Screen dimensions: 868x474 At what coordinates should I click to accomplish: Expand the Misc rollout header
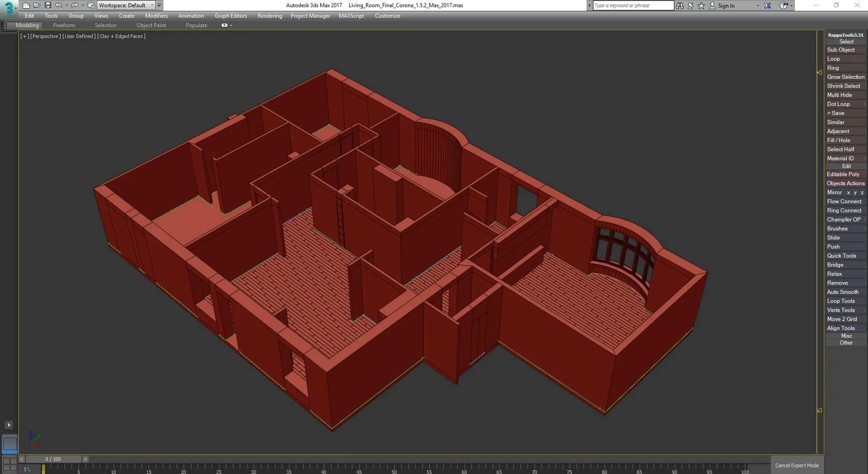point(846,336)
